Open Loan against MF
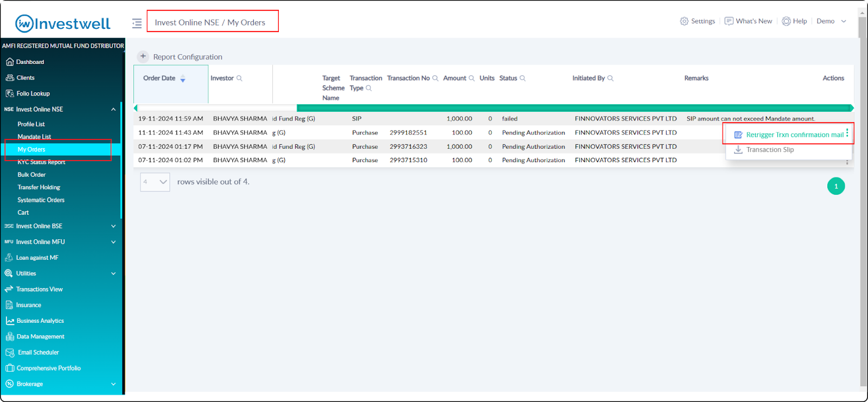The image size is (868, 402). [37, 258]
